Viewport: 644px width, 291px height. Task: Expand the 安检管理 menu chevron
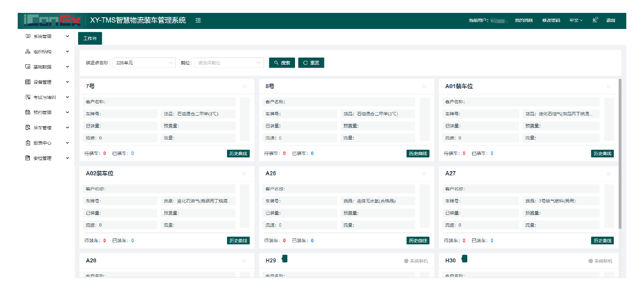67,158
